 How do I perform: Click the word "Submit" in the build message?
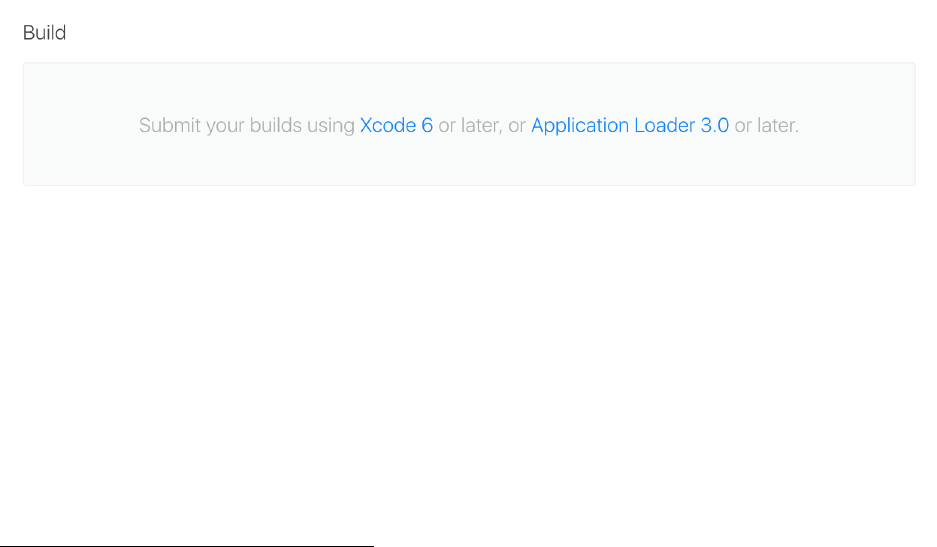pyautogui.click(x=169, y=126)
